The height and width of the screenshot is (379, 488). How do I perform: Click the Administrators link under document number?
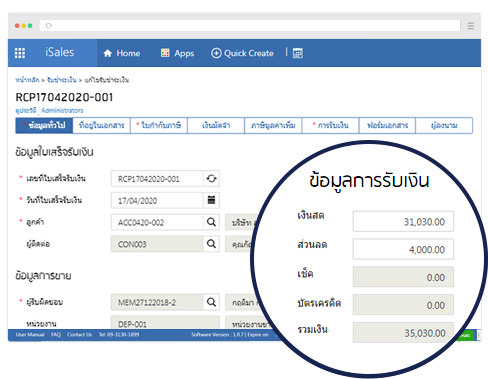tap(62, 110)
